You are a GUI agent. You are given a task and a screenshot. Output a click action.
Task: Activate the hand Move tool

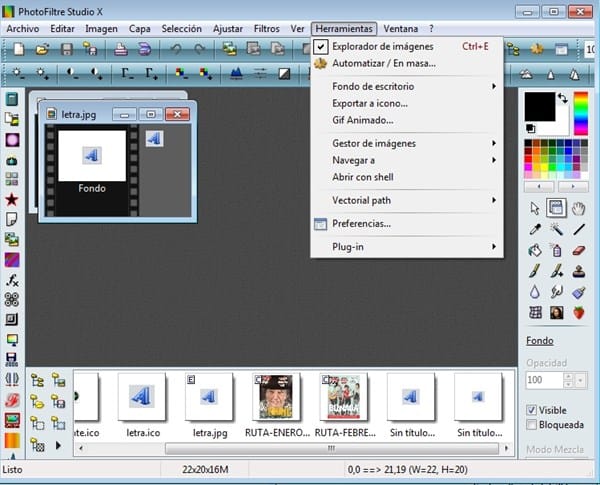(579, 207)
